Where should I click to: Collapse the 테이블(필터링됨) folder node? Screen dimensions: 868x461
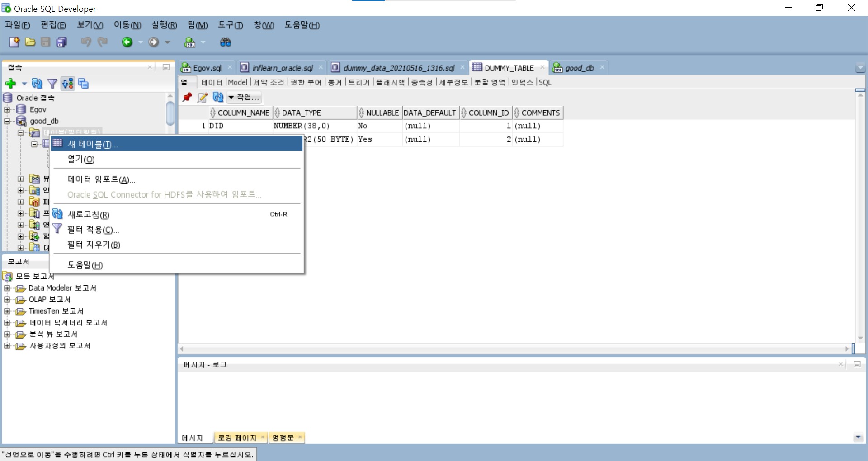21,133
